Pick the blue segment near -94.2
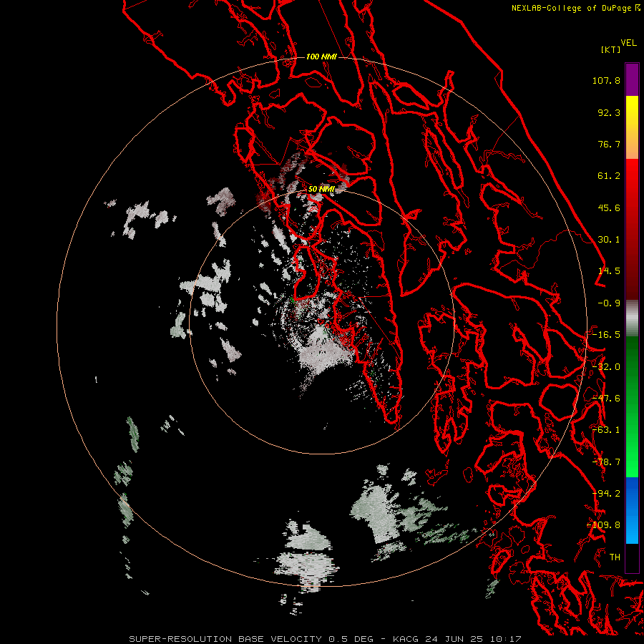The width and height of the screenshot is (644, 644). click(632, 493)
